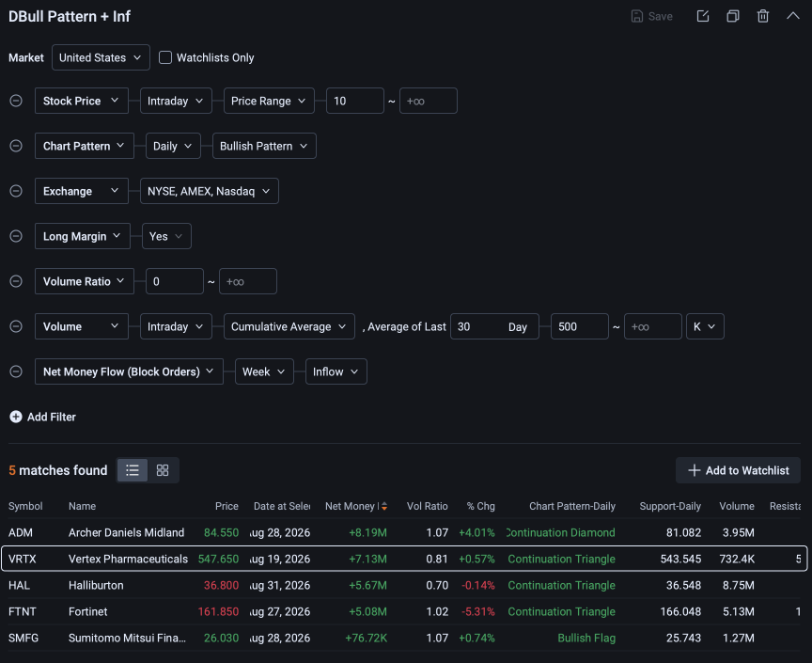Open the Long Margin Yes dropdown

[x=166, y=236]
